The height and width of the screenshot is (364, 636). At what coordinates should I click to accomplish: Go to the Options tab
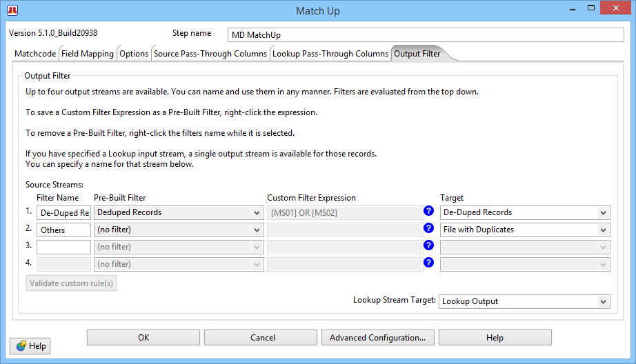(134, 54)
